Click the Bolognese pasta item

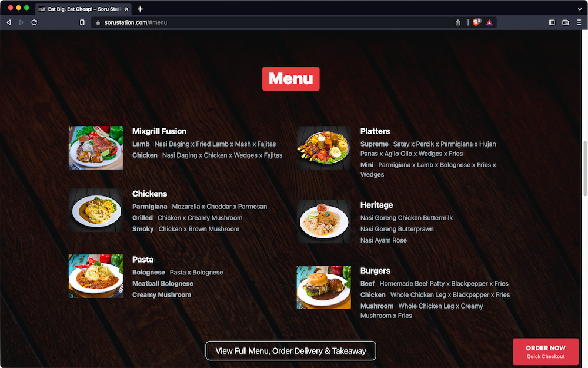click(x=178, y=272)
